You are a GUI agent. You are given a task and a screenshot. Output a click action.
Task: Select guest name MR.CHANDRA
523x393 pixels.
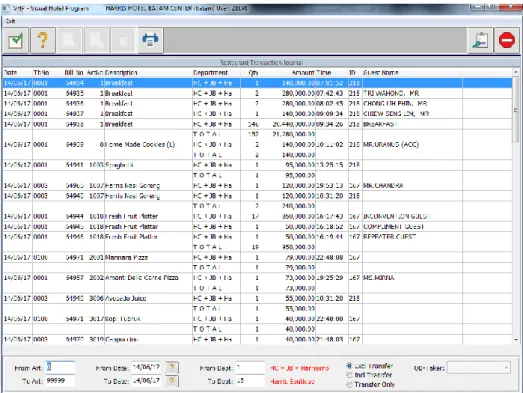pyautogui.click(x=383, y=185)
